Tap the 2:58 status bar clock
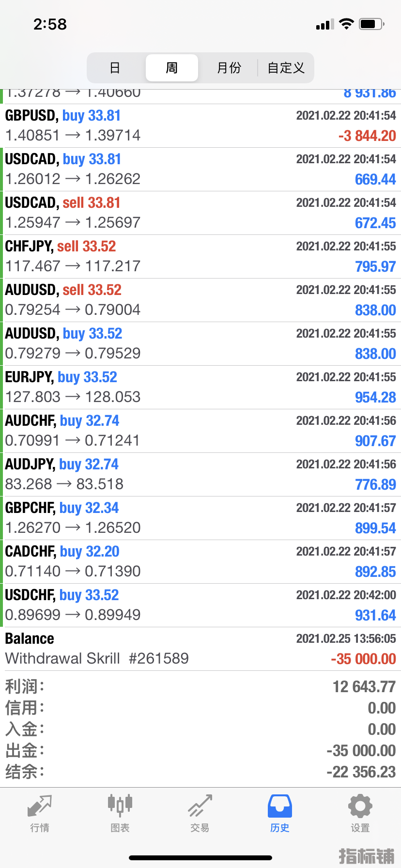 (50, 24)
